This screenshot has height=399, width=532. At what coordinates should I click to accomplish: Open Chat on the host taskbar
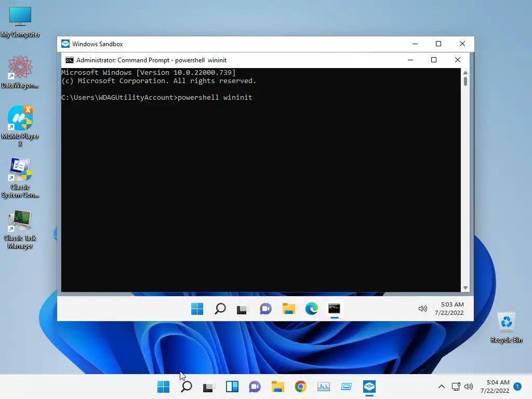[x=255, y=387]
